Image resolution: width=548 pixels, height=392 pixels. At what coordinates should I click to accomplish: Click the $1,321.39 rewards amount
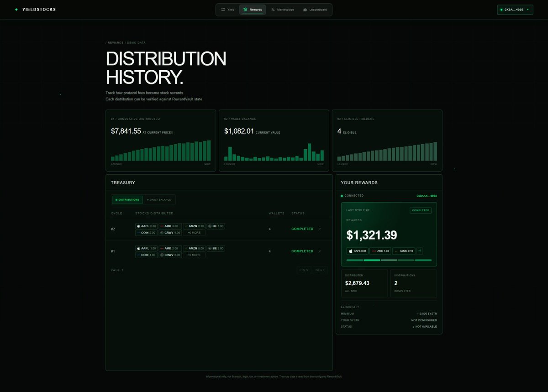click(x=372, y=235)
